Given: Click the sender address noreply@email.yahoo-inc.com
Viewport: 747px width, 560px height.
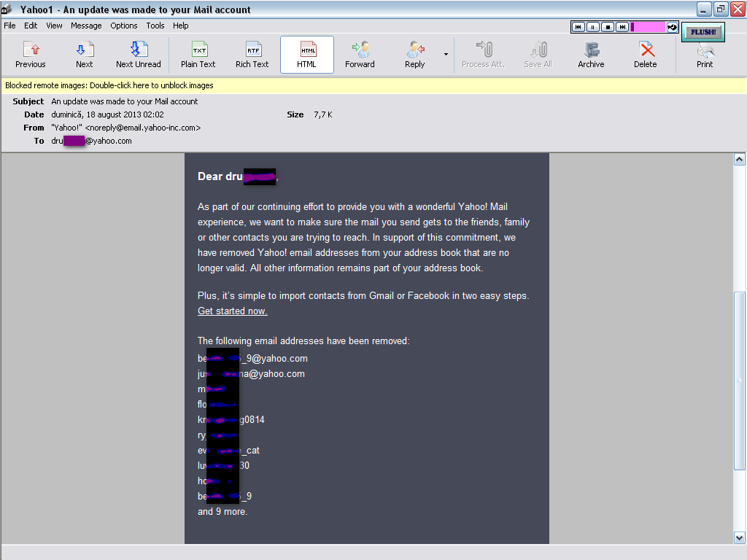Looking at the screenshot, I should [x=143, y=128].
